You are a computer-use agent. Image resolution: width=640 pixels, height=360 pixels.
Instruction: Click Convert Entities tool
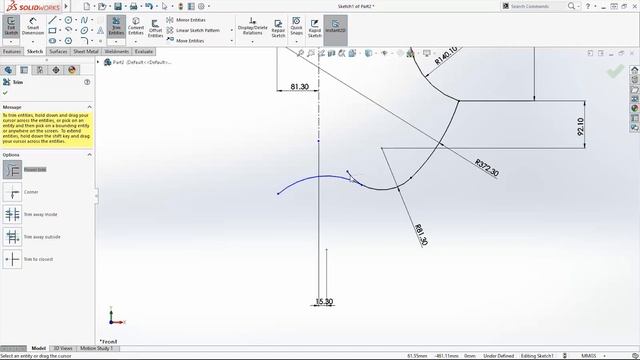(x=136, y=27)
